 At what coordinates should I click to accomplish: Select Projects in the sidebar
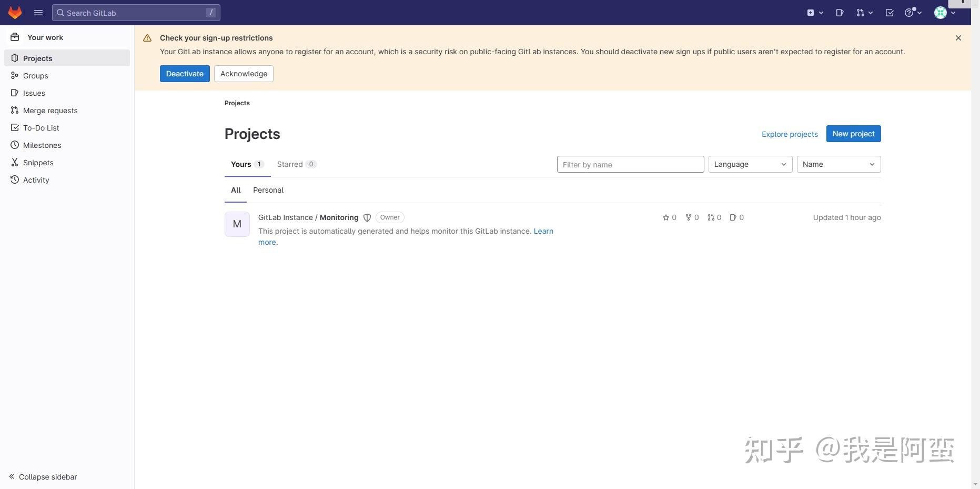coord(67,58)
